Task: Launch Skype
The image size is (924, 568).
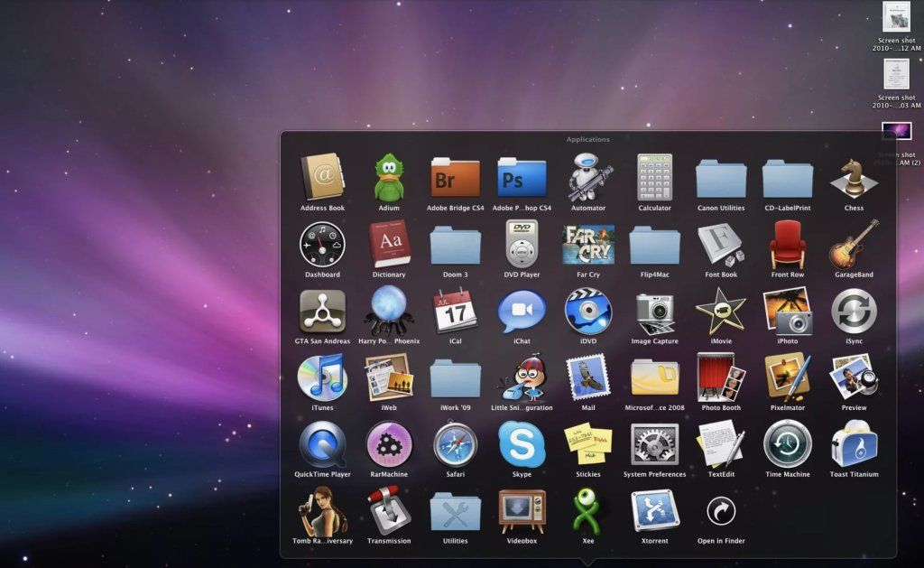Action: (522, 444)
